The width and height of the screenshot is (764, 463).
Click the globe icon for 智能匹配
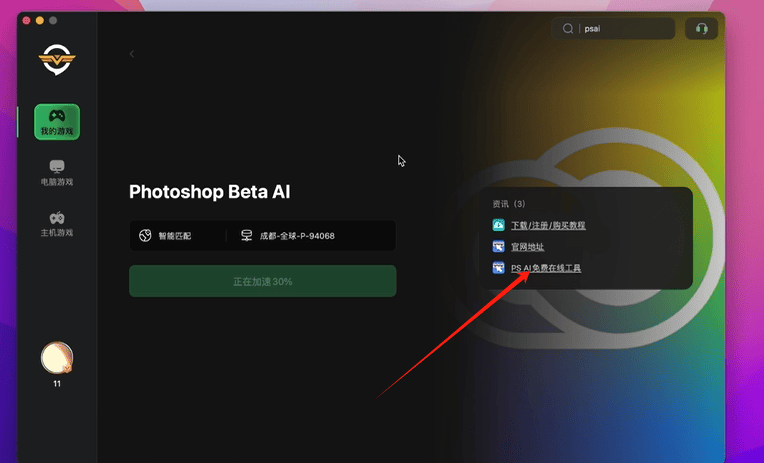(x=145, y=235)
